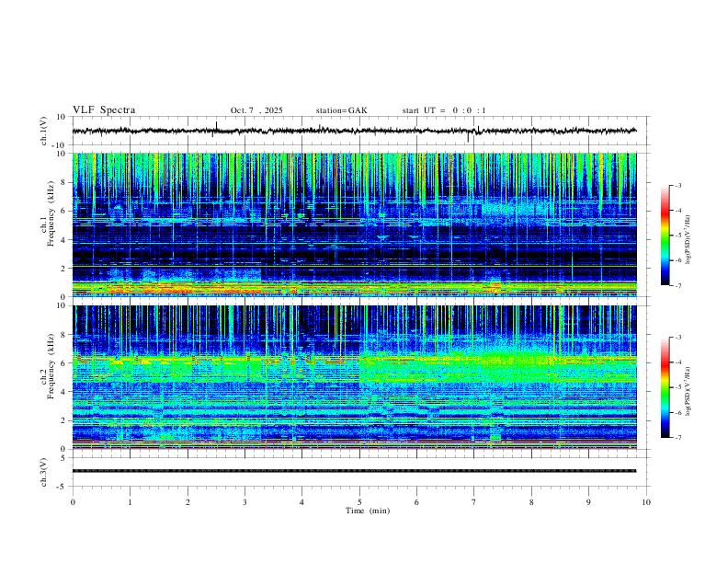
Task: Click time axis tick label "1"
Action: click(131, 502)
